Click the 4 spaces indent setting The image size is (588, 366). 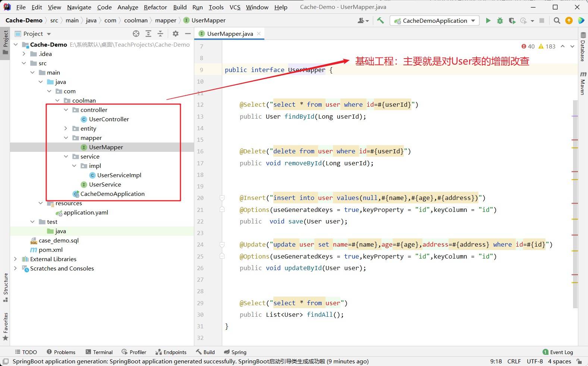pyautogui.click(x=559, y=361)
